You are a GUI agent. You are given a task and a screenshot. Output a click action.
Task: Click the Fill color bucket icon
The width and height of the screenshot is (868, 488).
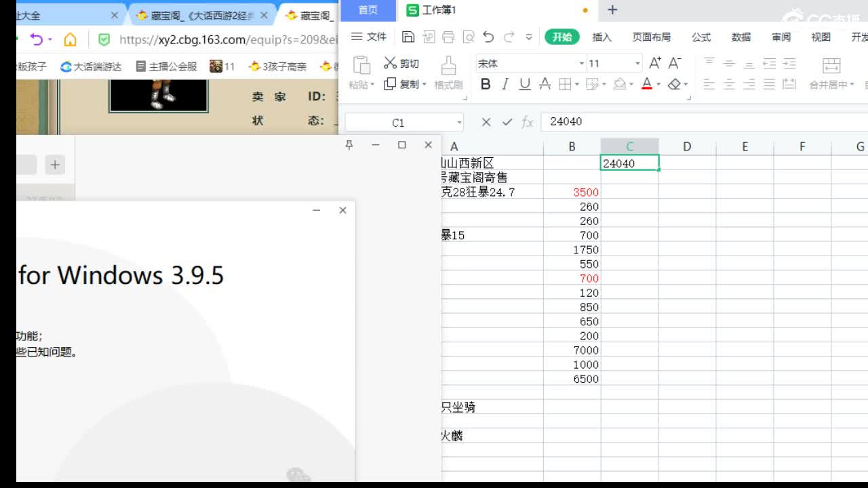click(x=619, y=84)
